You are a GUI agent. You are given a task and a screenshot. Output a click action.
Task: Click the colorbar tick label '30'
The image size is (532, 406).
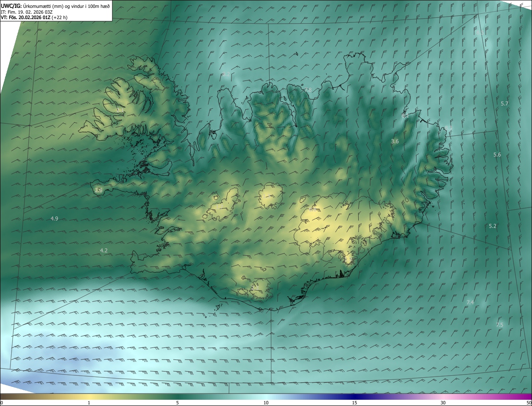443,403
